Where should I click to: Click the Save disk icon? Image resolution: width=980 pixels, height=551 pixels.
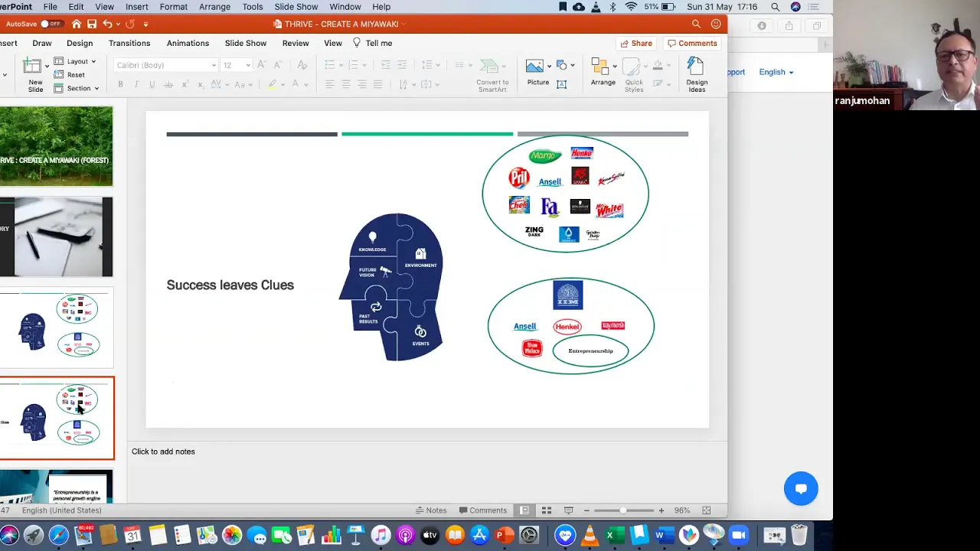click(x=92, y=24)
